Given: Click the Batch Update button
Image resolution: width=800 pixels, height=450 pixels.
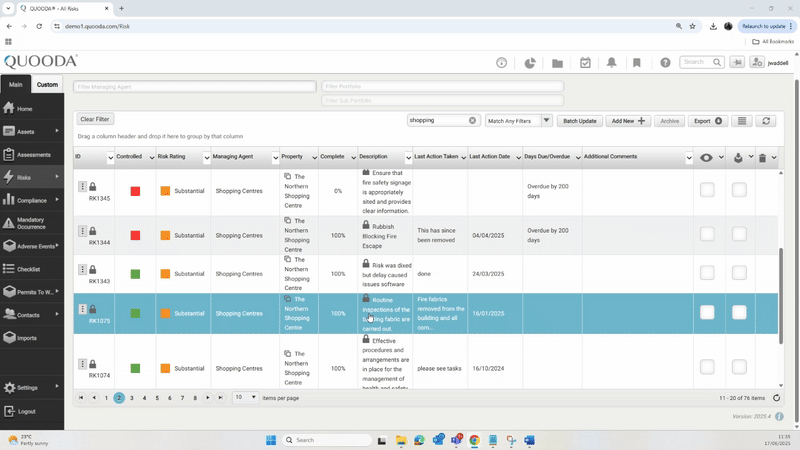Looking at the screenshot, I should coord(580,121).
